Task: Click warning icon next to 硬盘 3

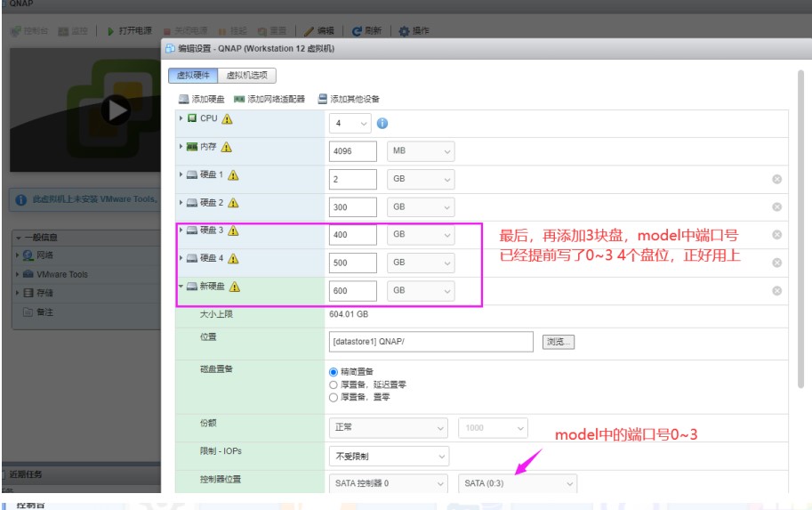Action: tap(233, 231)
